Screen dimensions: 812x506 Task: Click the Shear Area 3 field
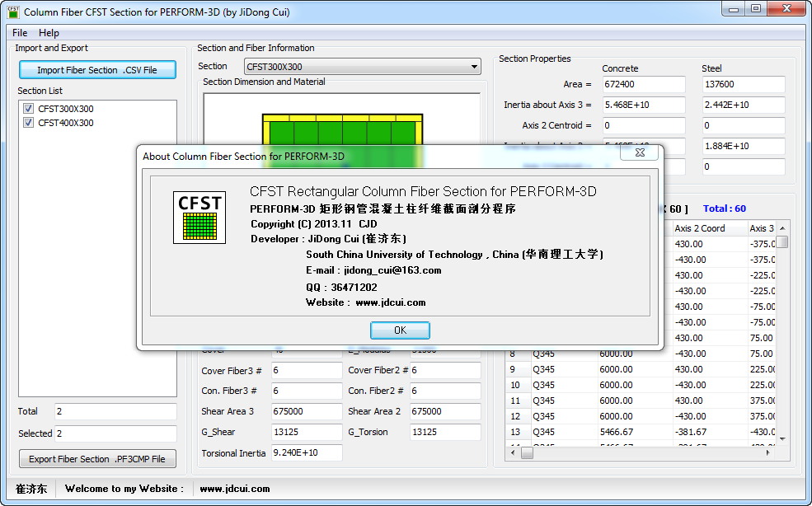click(x=307, y=411)
